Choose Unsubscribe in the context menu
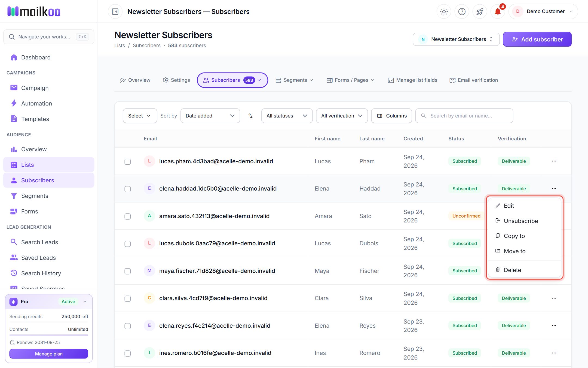Viewport: 588px width, 368px height. tap(525, 221)
